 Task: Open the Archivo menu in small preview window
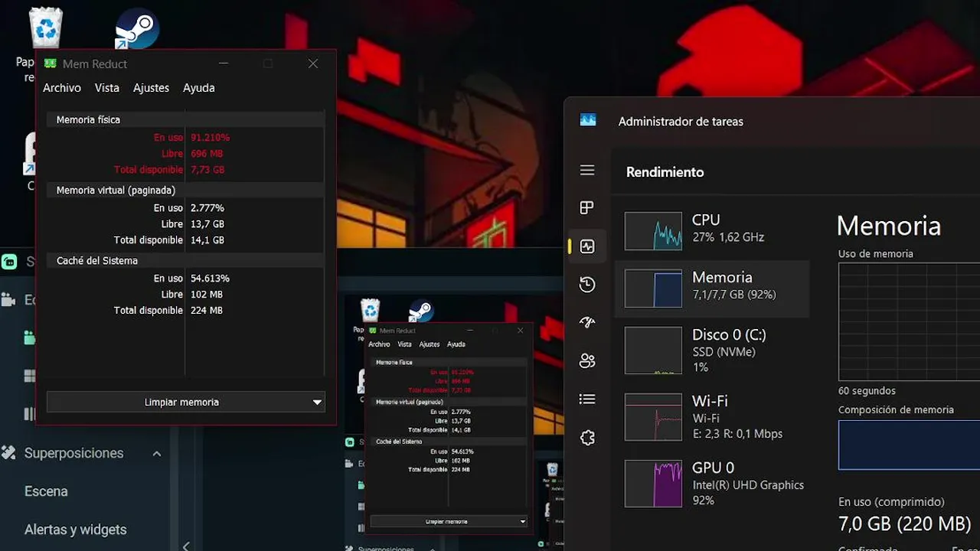pos(379,344)
